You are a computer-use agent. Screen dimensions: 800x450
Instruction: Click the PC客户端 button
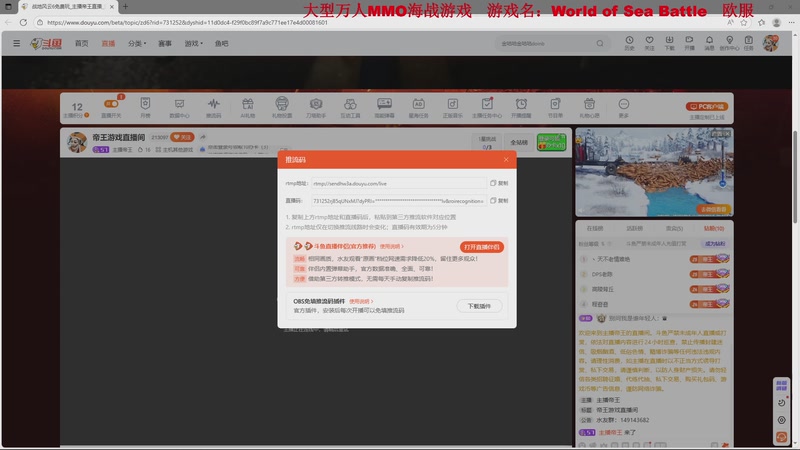pyautogui.click(x=707, y=107)
